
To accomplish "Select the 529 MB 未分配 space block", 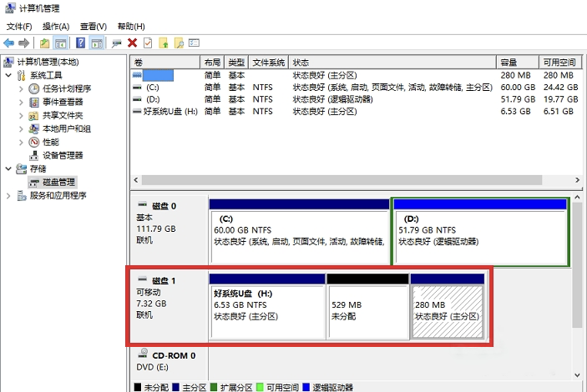I will (367, 306).
